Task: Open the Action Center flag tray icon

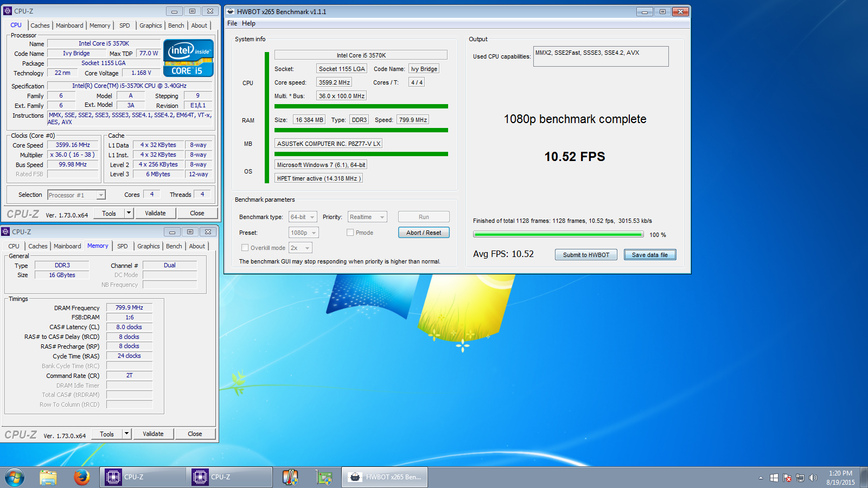Action: click(787, 478)
